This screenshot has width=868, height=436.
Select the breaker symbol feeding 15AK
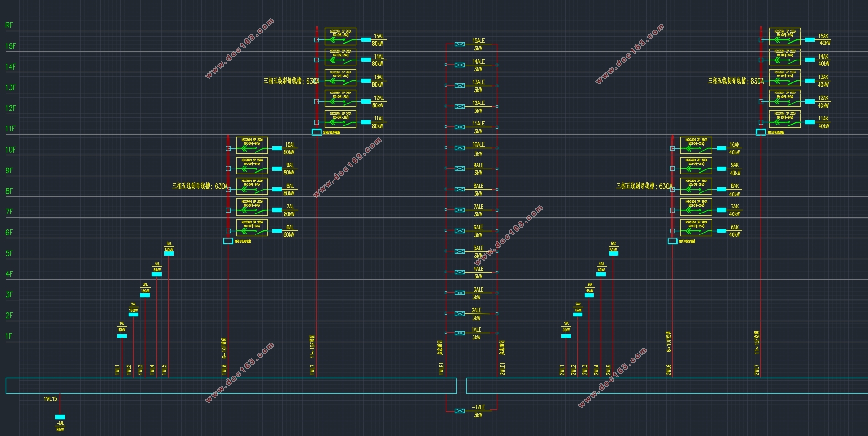785,37
